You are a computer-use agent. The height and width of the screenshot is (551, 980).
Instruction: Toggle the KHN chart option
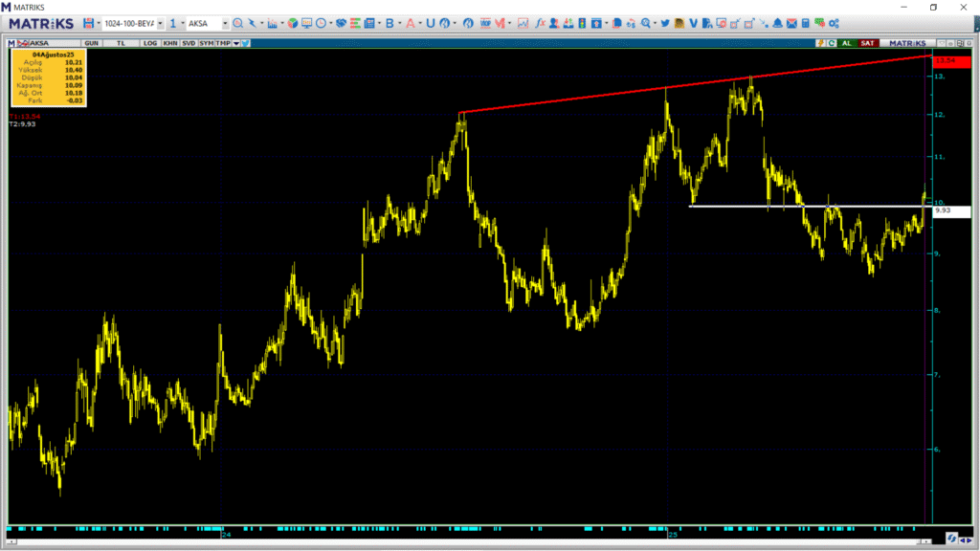tap(169, 43)
